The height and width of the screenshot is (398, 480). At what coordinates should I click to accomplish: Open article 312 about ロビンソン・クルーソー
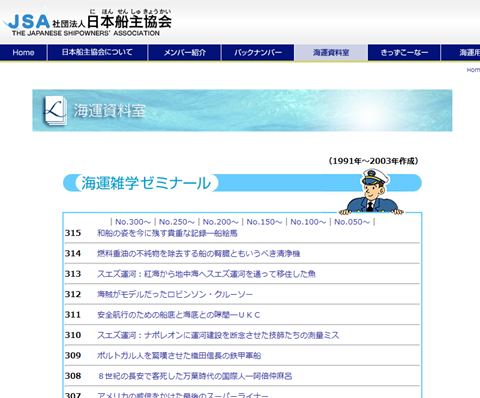pos(175,294)
